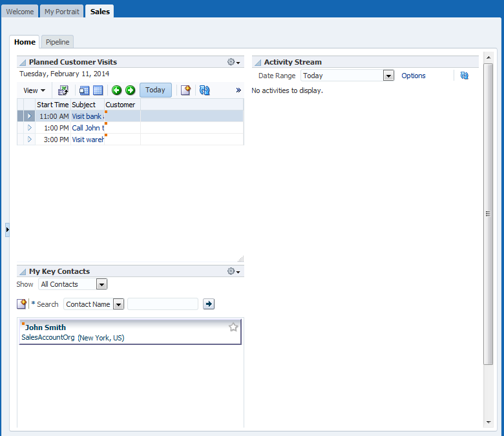Open Date Range dropdown showing Today
This screenshot has height=436, width=504.
coord(388,76)
